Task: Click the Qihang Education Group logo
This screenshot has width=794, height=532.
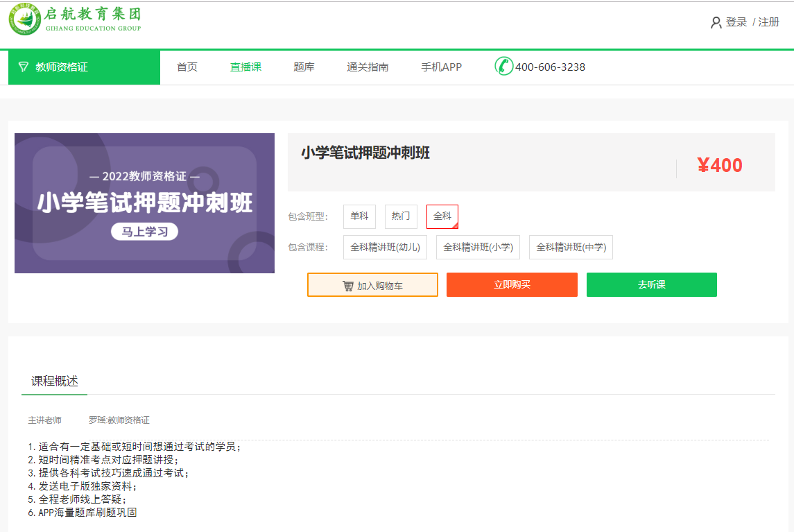Action: point(75,20)
